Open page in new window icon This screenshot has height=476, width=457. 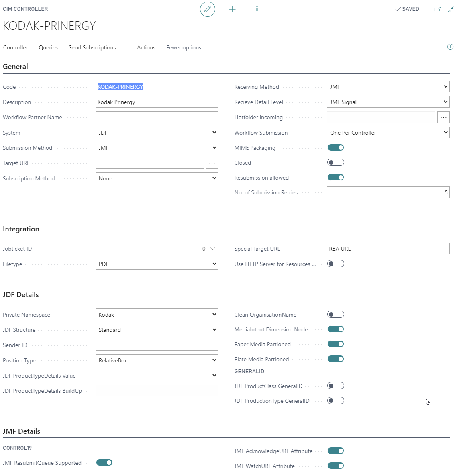click(437, 9)
